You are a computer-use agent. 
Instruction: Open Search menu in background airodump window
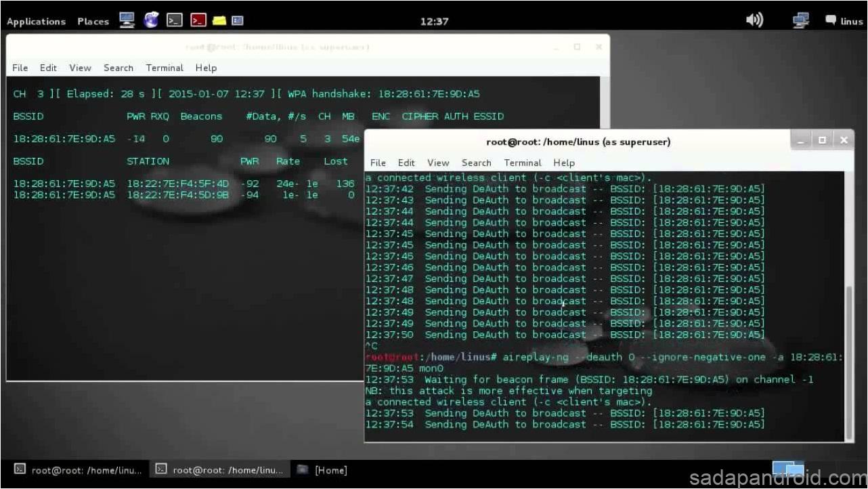click(118, 68)
